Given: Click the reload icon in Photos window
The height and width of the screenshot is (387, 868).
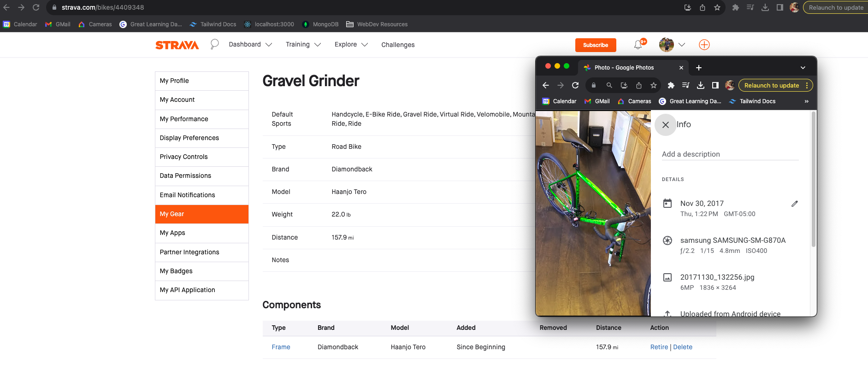Looking at the screenshot, I should tap(575, 85).
